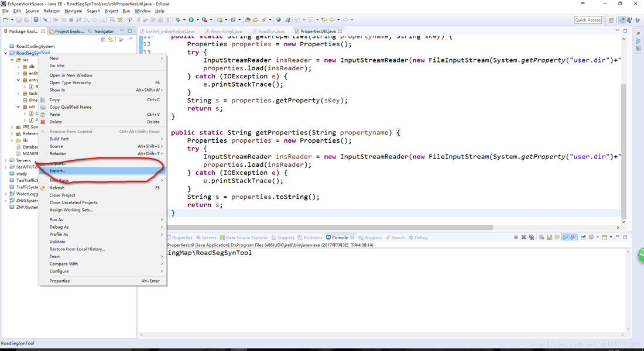Image resolution: width=644 pixels, height=351 pixels.
Task: Select Go Into in context menu
Action: (102, 66)
